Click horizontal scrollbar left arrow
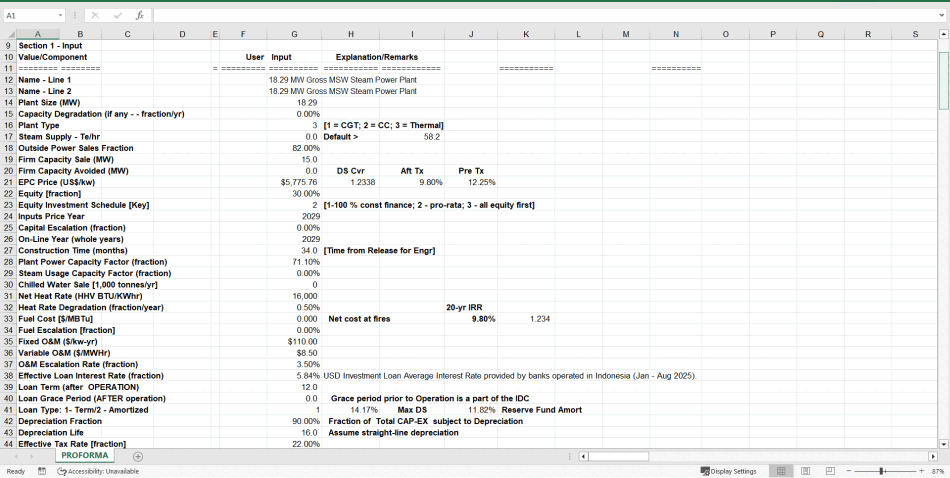 point(583,456)
